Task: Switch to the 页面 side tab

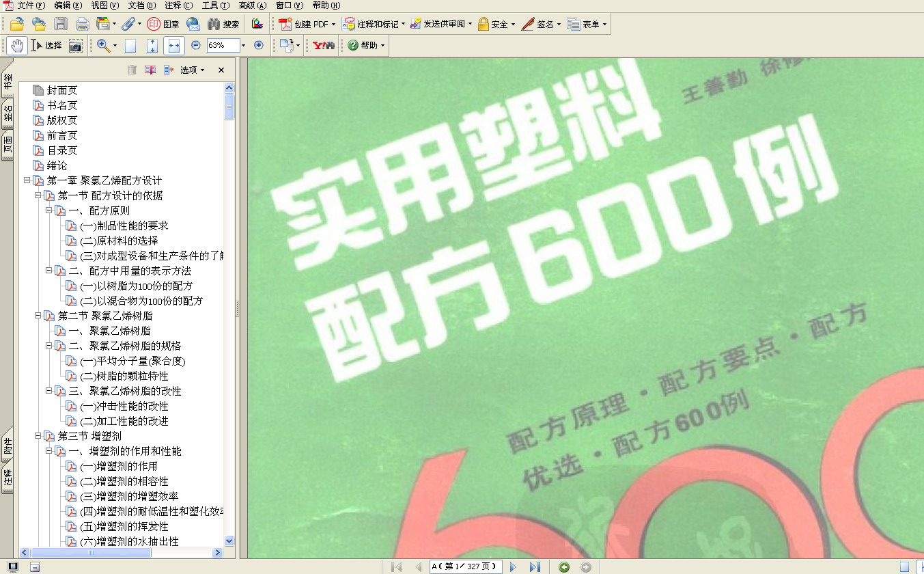Action: pos(8,146)
